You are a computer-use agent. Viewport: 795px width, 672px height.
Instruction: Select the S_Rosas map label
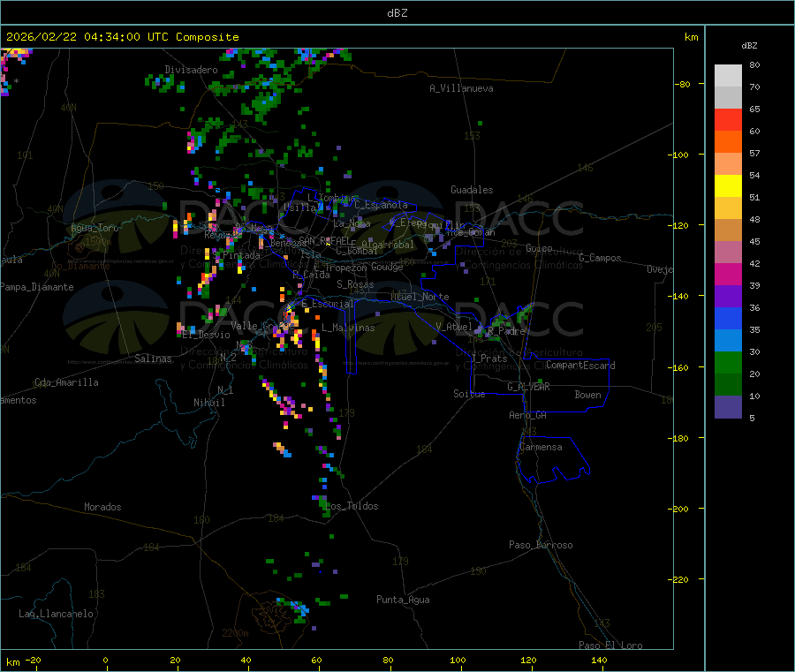click(355, 284)
